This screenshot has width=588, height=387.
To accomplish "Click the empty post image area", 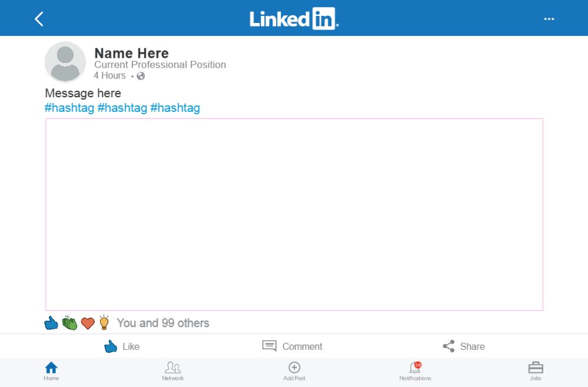I will tap(294, 214).
